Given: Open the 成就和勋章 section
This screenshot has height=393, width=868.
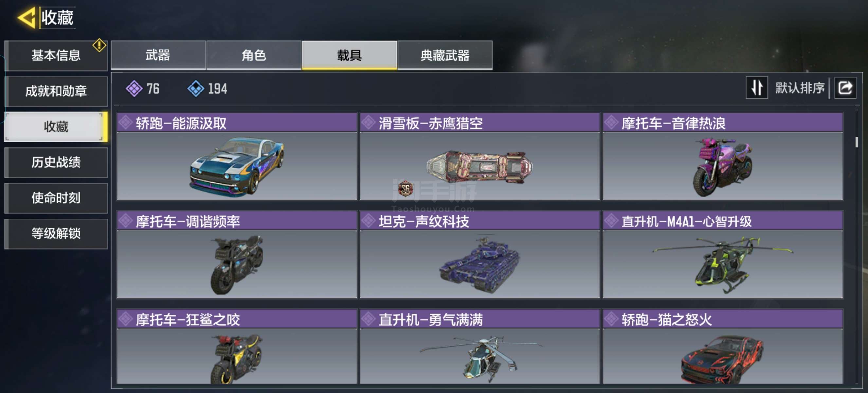Looking at the screenshot, I should pos(56,91).
